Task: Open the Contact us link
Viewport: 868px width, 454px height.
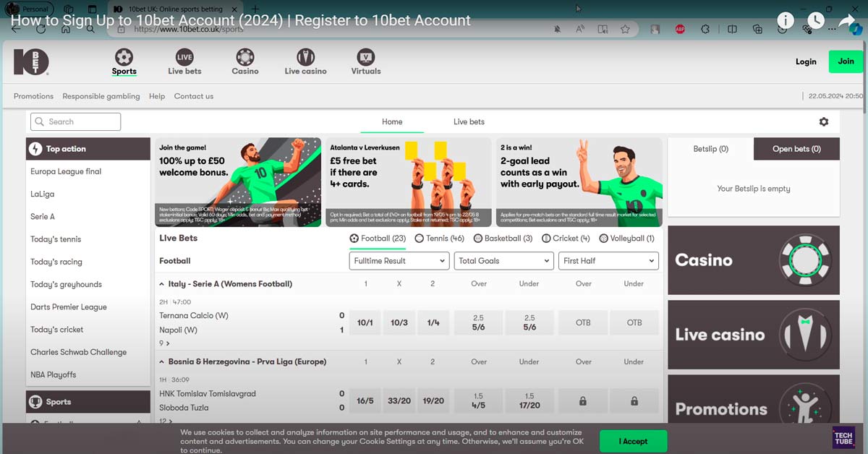Action: tap(194, 96)
